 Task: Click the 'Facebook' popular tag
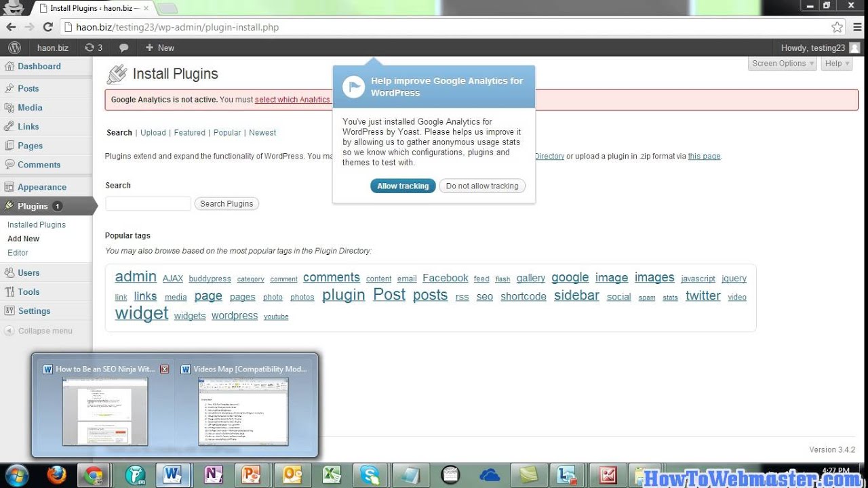point(446,278)
